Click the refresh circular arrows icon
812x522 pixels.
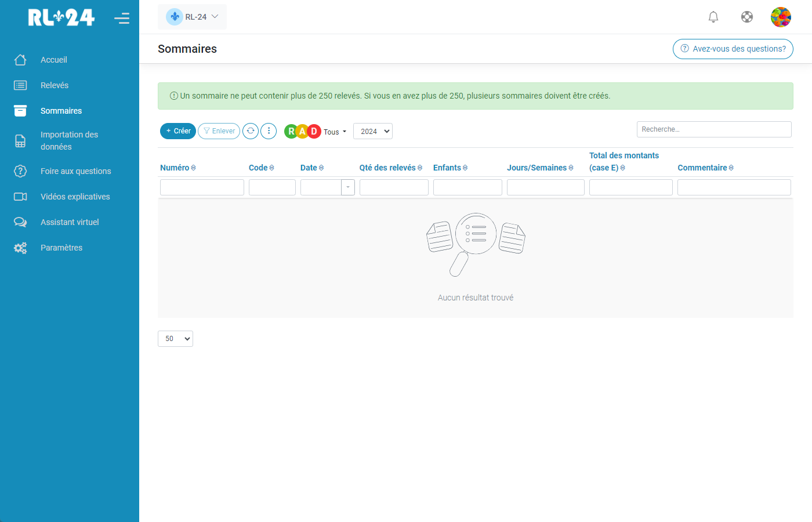(x=251, y=131)
